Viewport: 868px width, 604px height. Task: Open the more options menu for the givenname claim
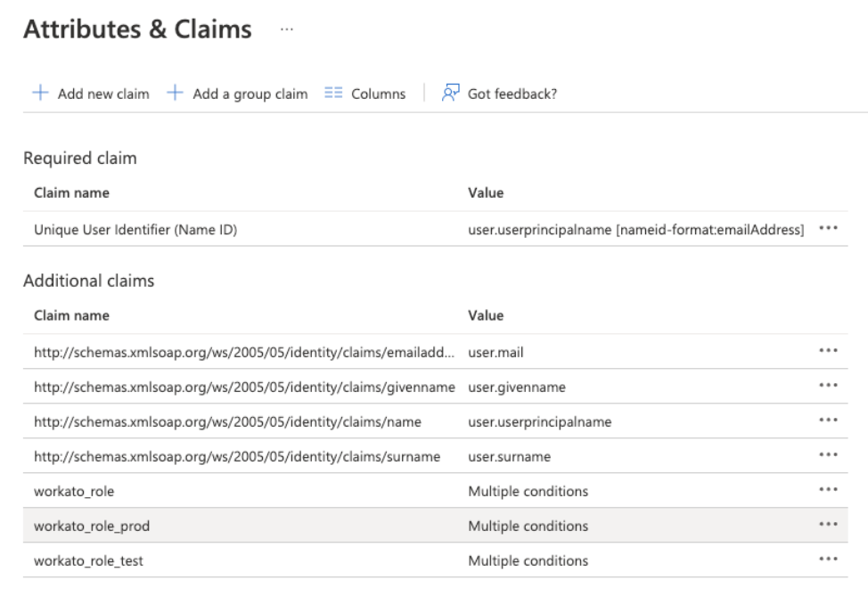pos(828,386)
